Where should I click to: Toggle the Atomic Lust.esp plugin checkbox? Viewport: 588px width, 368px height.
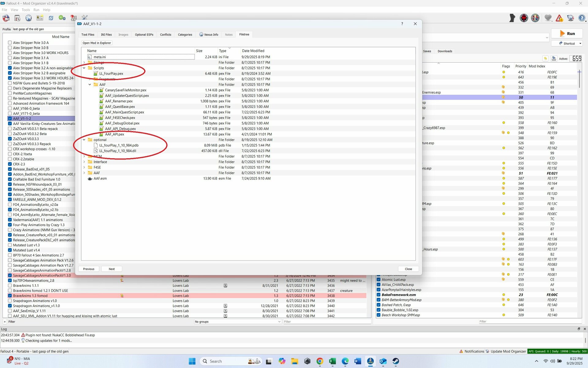click(379, 280)
